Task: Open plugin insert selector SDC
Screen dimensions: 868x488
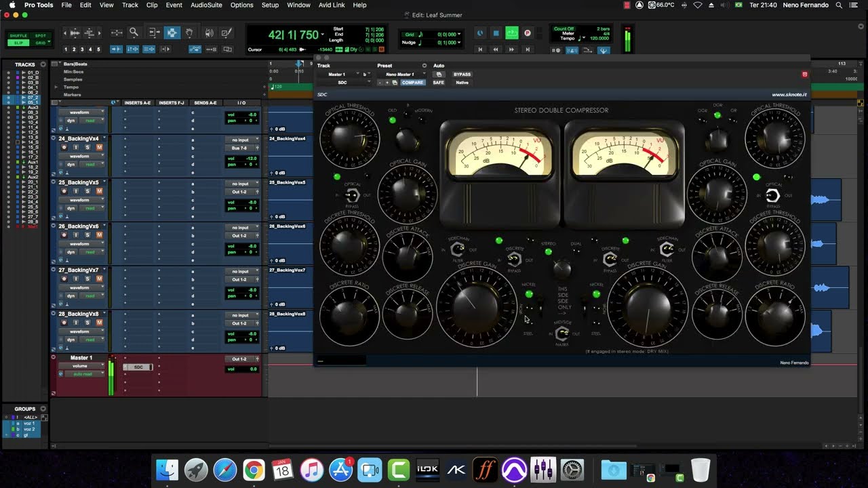Action: pyautogui.click(x=344, y=83)
